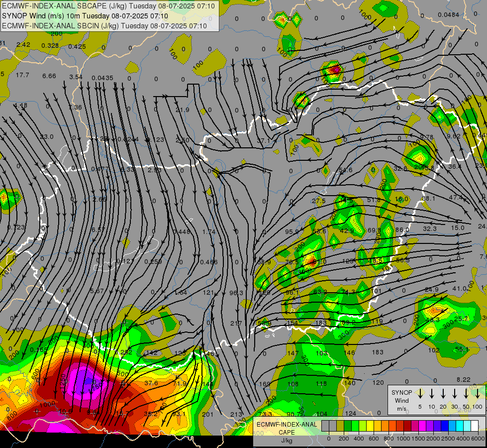
Task: Pick the bright yellow swatch in CAPE colorbar
Action: point(370,426)
